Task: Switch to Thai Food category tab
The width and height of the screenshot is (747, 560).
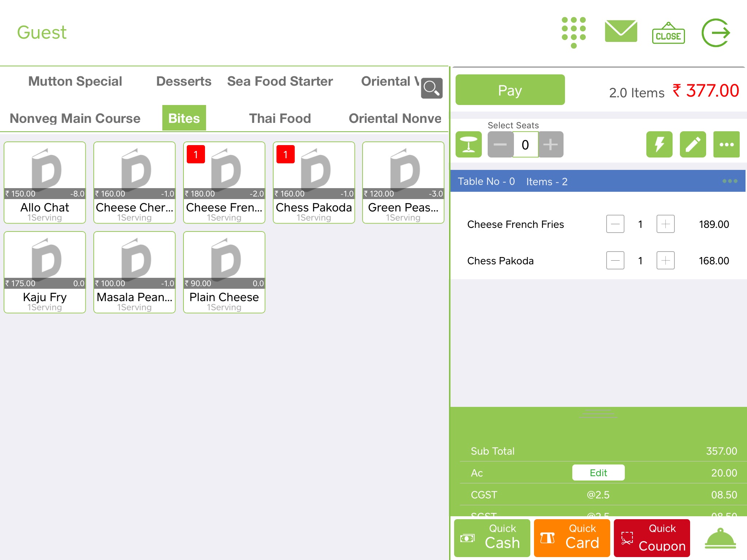Action: point(280,118)
